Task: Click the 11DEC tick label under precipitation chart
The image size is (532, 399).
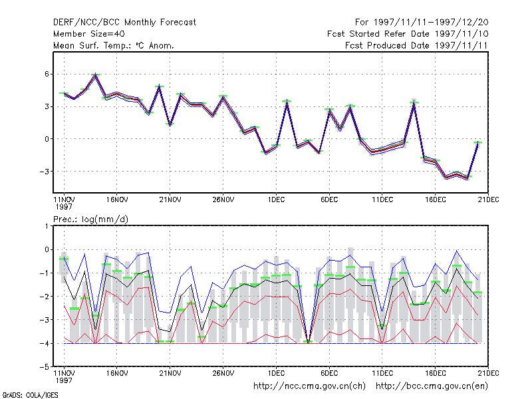Action: click(382, 373)
